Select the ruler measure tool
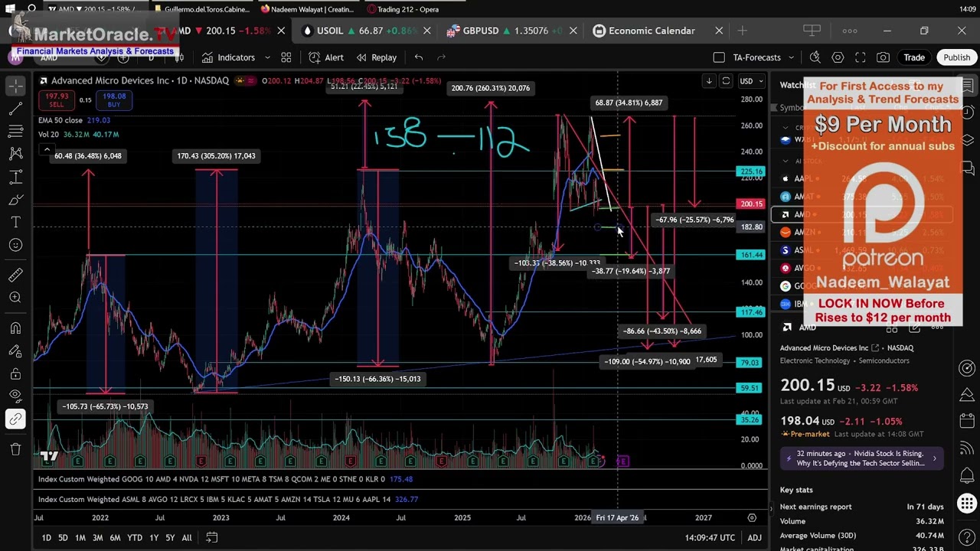Image resolution: width=980 pixels, height=551 pixels. (x=15, y=275)
